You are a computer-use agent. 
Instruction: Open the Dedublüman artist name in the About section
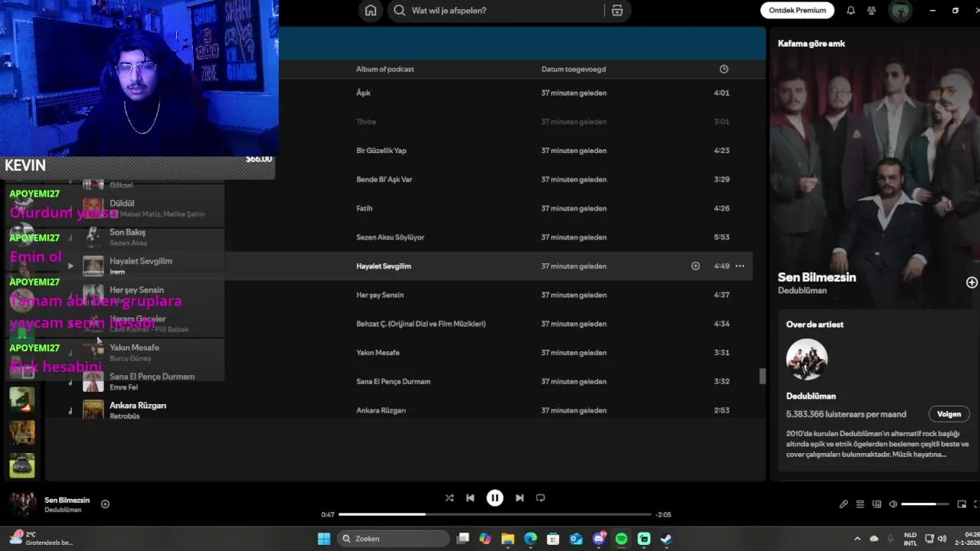[x=811, y=396]
